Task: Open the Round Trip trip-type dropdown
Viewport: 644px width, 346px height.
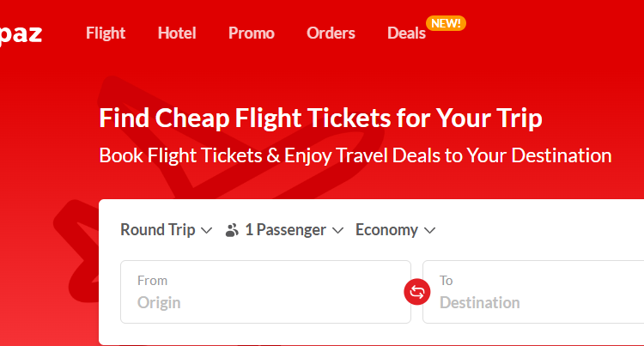Action: click(x=157, y=229)
